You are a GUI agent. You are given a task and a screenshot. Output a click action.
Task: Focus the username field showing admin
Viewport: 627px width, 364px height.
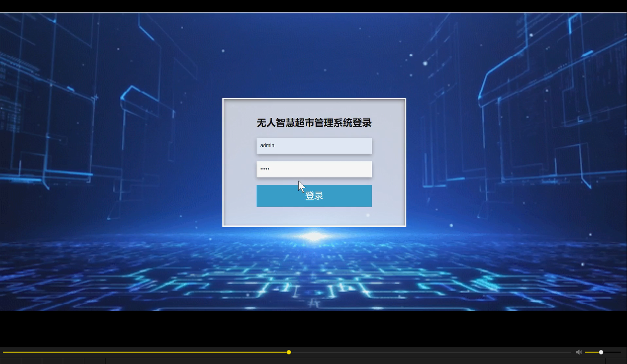coord(314,145)
